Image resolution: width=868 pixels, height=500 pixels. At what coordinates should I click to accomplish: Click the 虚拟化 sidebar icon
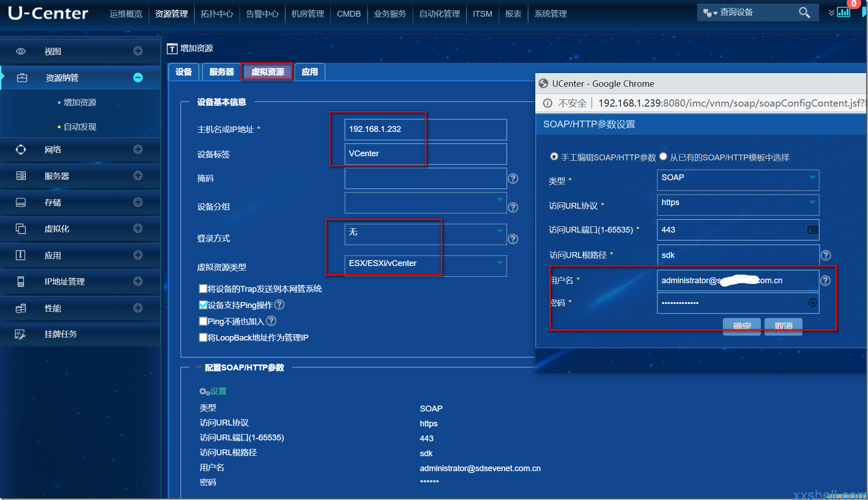click(x=21, y=229)
